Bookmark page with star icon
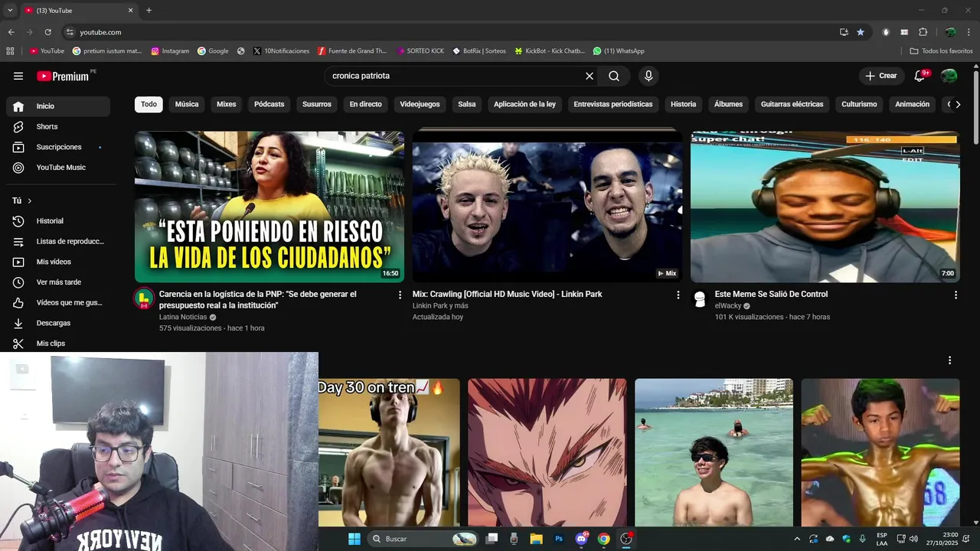Image resolution: width=980 pixels, height=551 pixels. tap(861, 32)
